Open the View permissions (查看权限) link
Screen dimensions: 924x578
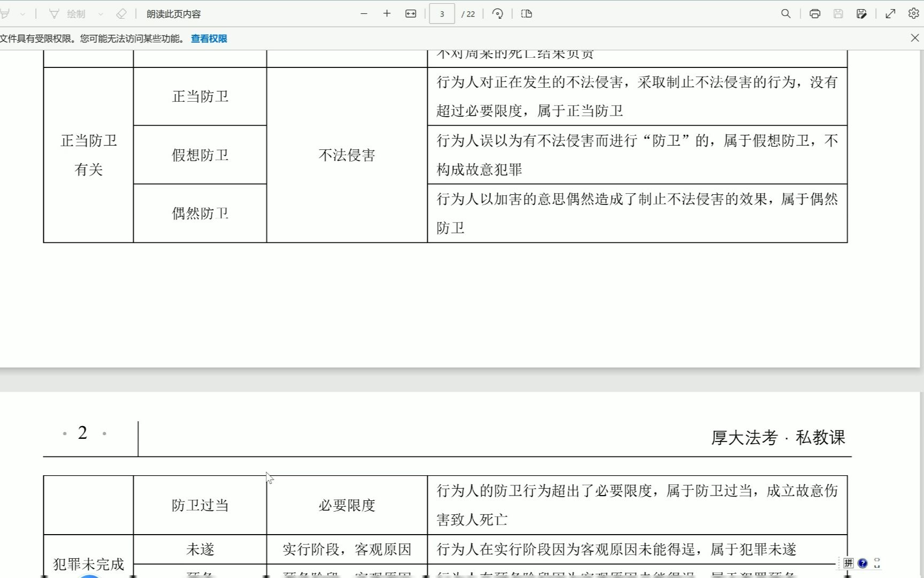(x=209, y=39)
